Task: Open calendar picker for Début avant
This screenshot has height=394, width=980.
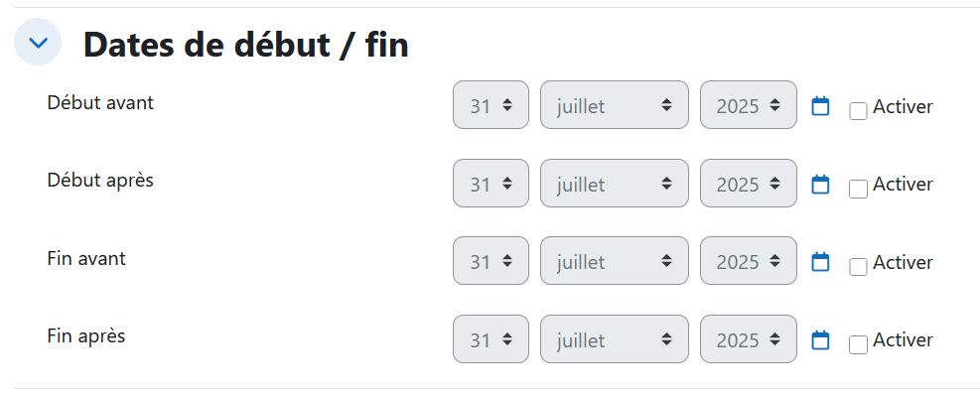Action: click(820, 106)
